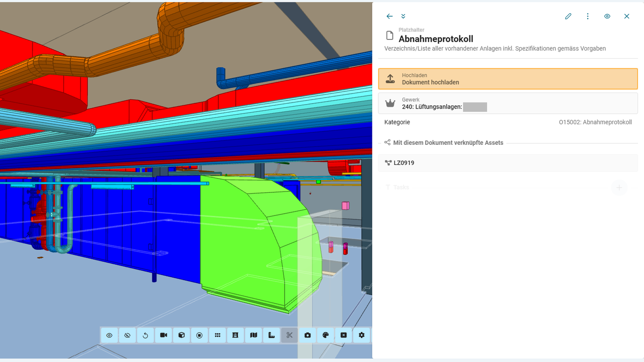This screenshot has width=644, height=362.
Task: Click the Kategorie value O15002: Abnahmeprotokoll
Action: 595,122
